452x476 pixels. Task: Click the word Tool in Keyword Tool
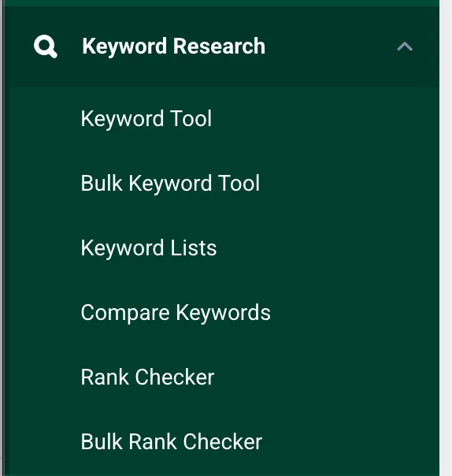191,118
